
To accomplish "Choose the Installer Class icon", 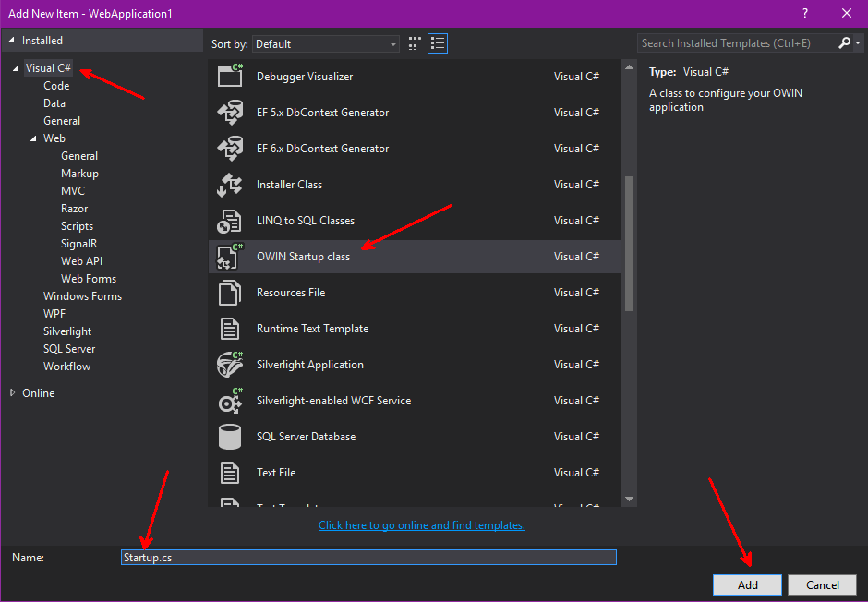I will pyautogui.click(x=230, y=185).
